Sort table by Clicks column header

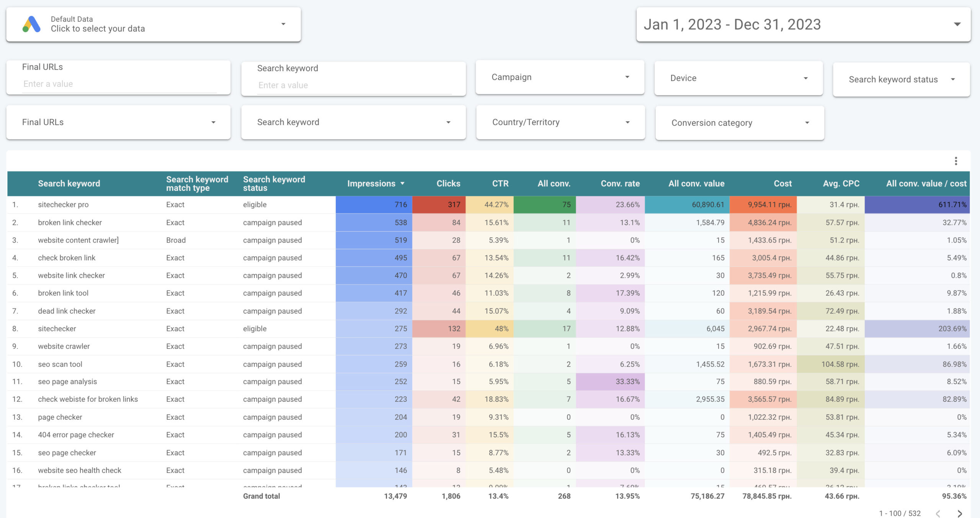point(448,184)
